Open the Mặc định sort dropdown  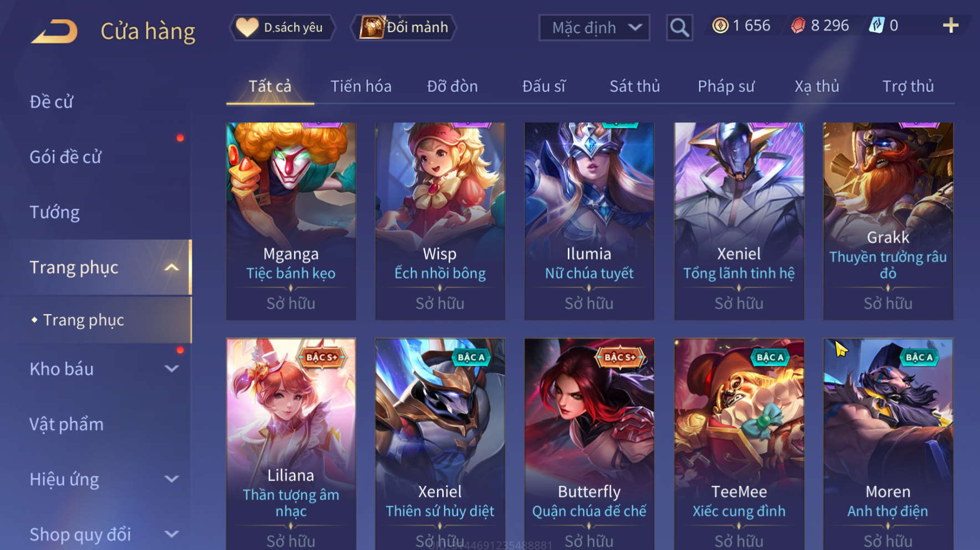pyautogui.click(x=594, y=28)
